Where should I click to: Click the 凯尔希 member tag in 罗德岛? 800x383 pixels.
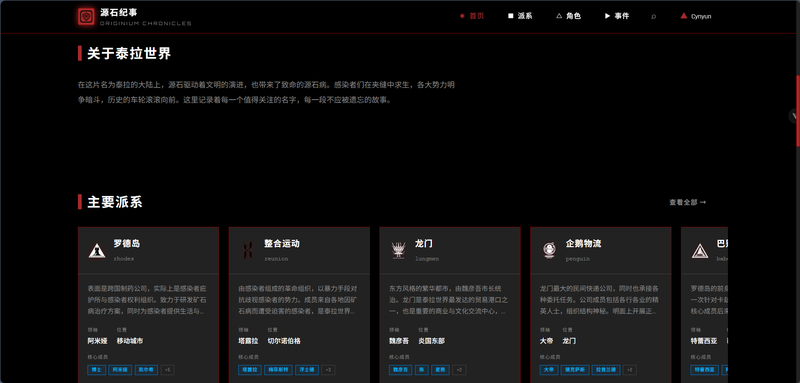(146, 370)
